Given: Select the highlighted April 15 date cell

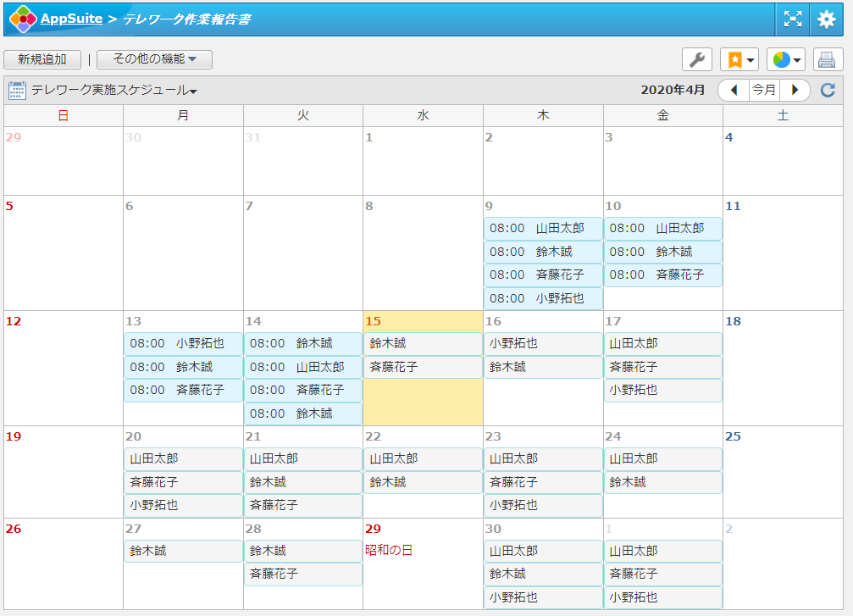Looking at the screenshot, I should [423, 402].
